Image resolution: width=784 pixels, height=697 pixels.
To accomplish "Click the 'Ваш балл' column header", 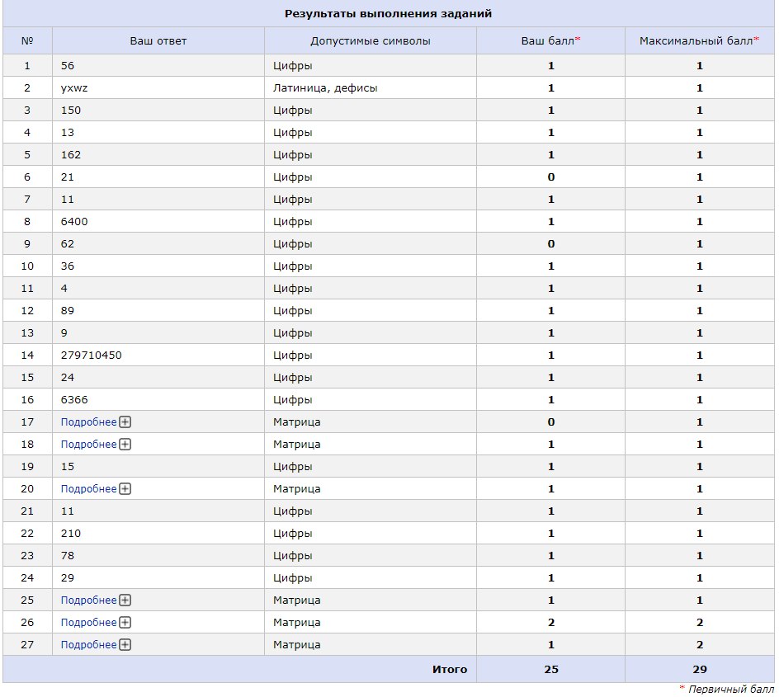I will click(550, 41).
